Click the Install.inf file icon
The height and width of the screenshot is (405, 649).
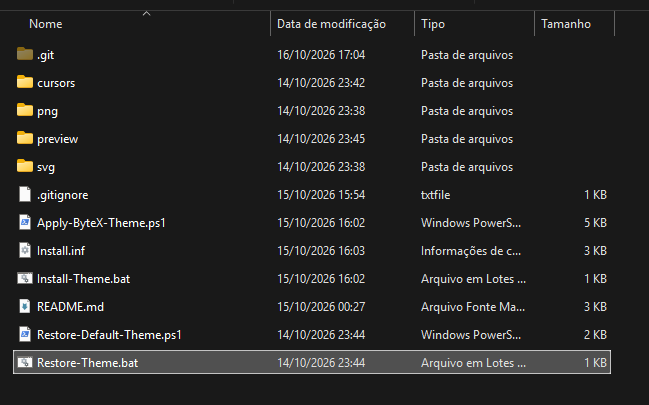[x=25, y=250]
